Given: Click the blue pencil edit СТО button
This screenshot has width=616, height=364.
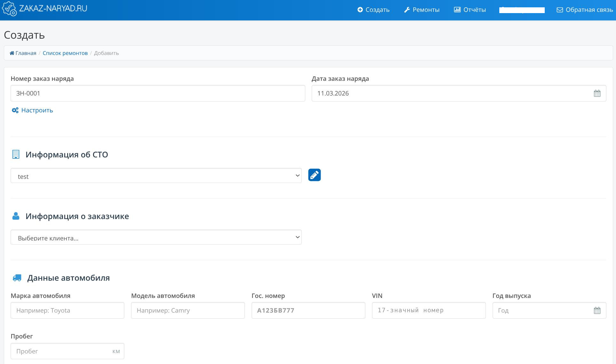Looking at the screenshot, I should [x=314, y=175].
